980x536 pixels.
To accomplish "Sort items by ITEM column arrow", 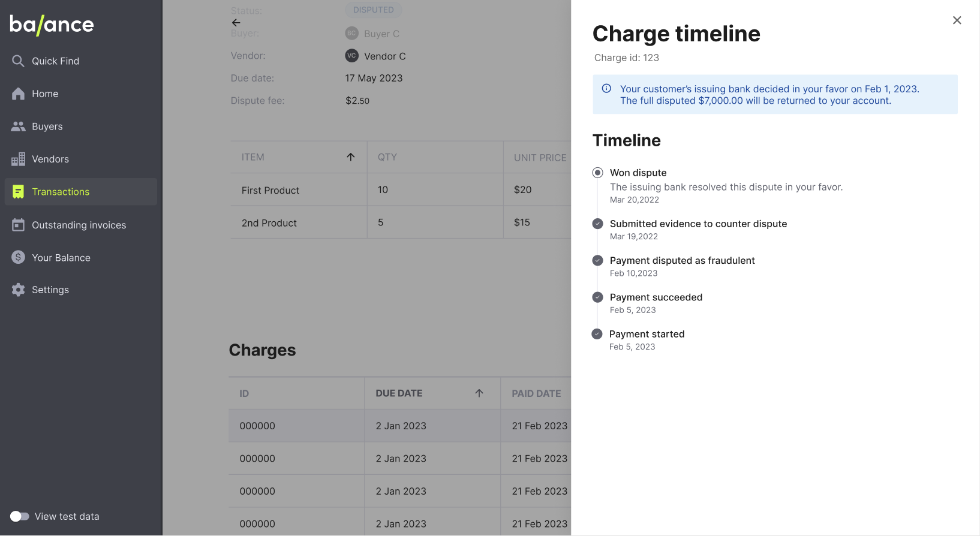I will [x=351, y=157].
